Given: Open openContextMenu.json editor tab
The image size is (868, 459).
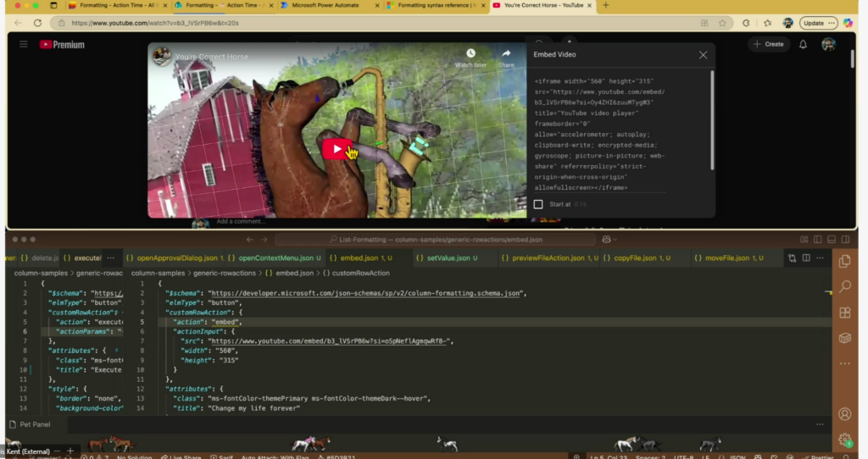Looking at the screenshot, I should click(274, 258).
